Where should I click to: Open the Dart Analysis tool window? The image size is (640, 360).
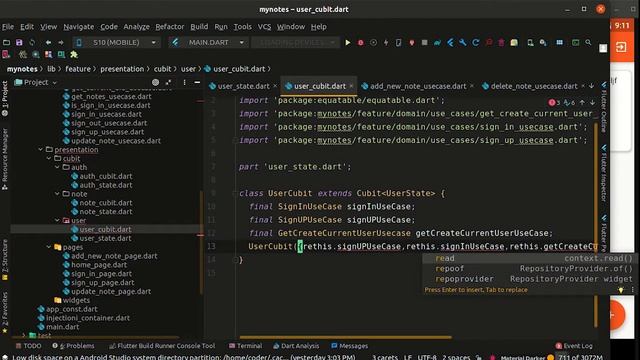(296, 346)
